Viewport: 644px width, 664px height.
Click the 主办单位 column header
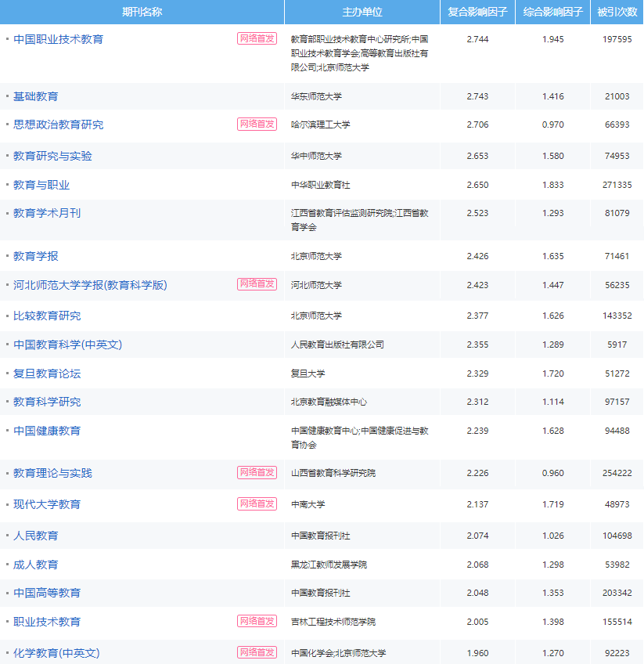pos(362,12)
